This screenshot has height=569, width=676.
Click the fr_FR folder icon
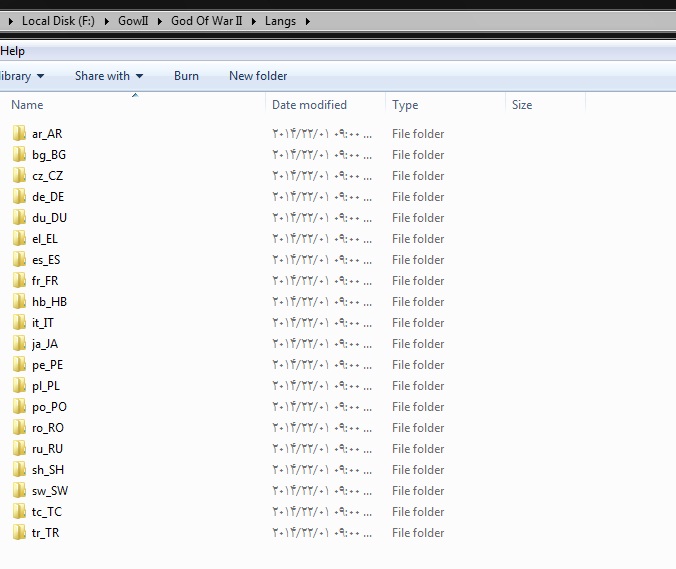coord(19,280)
